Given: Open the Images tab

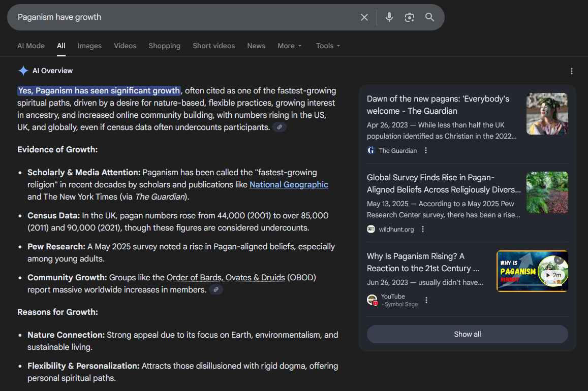Looking at the screenshot, I should point(89,46).
